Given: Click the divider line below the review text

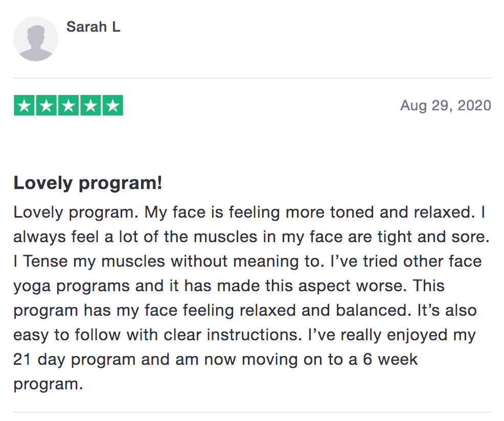Looking at the screenshot, I should pos(253,412).
